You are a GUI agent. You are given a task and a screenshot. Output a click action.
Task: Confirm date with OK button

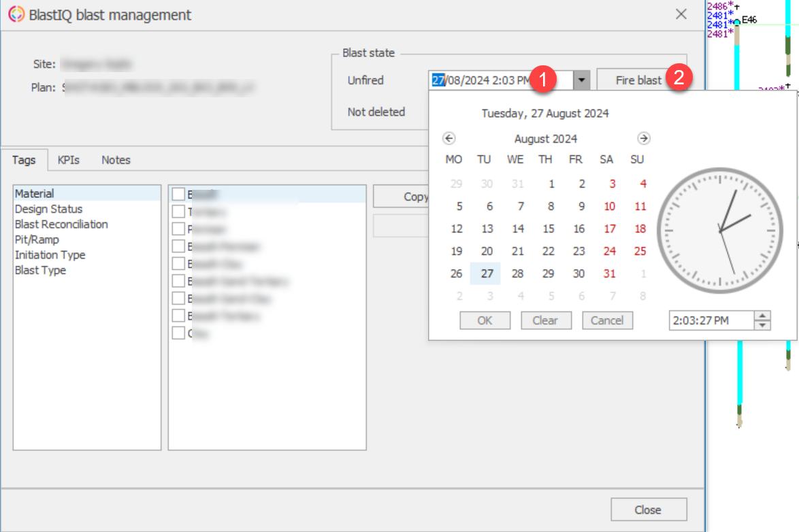[485, 320]
